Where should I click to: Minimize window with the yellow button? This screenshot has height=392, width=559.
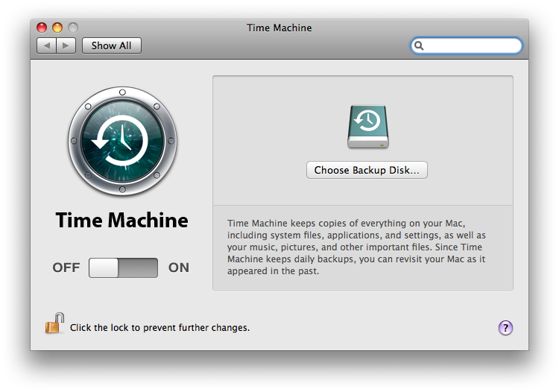click(x=57, y=28)
